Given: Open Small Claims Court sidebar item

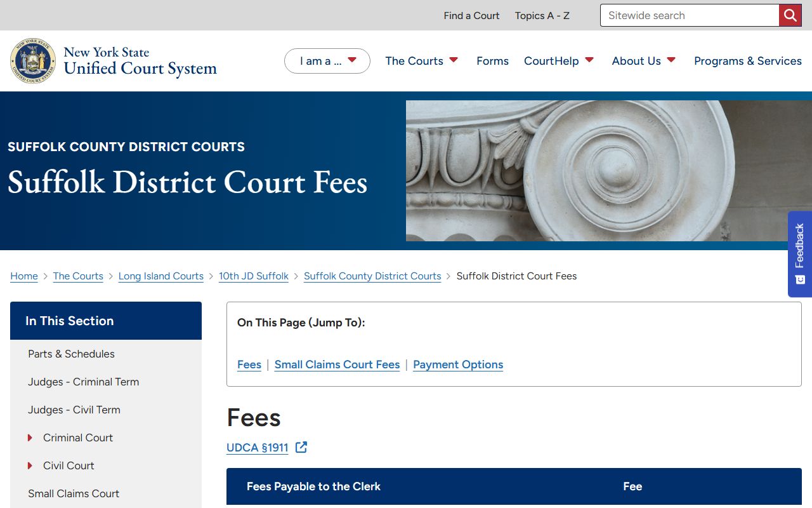Looking at the screenshot, I should coord(74,493).
